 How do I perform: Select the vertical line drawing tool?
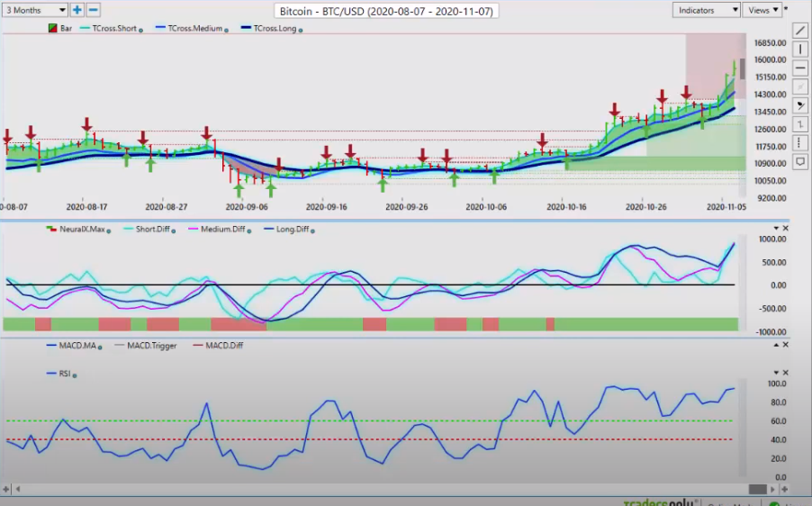[x=800, y=50]
